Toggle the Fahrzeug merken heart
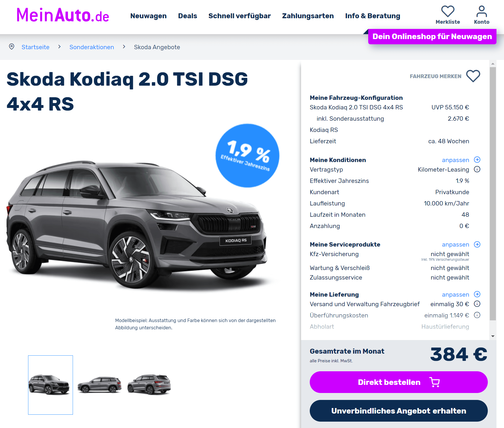Viewport: 504px width, 428px height. point(473,76)
